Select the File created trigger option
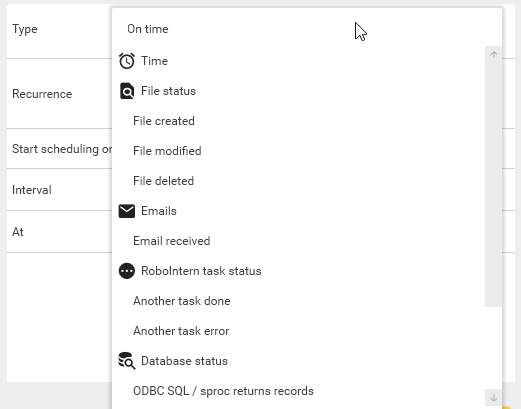This screenshot has width=521, height=409. pyautogui.click(x=164, y=121)
